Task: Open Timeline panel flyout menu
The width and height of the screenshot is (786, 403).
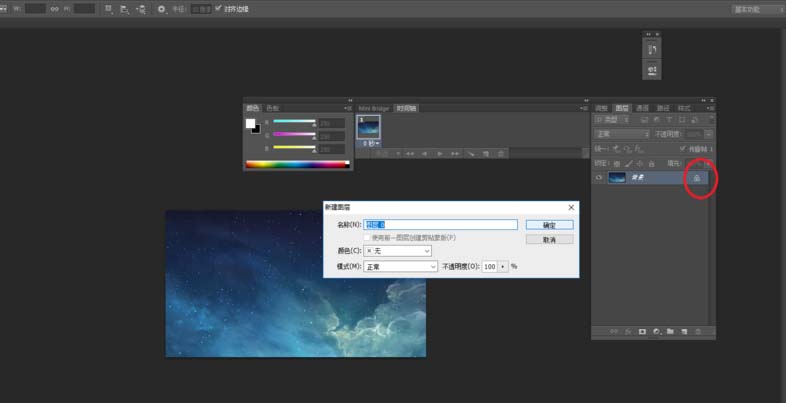Action: click(x=584, y=108)
